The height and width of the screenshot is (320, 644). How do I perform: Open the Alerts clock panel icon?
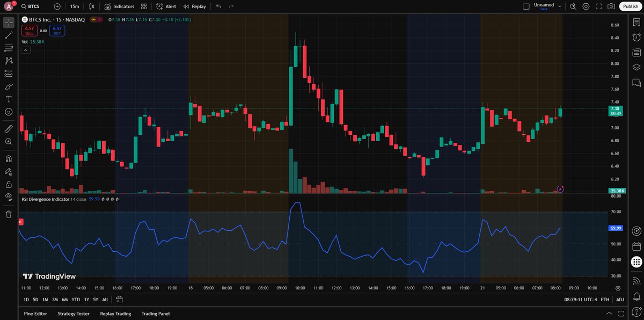click(636, 37)
